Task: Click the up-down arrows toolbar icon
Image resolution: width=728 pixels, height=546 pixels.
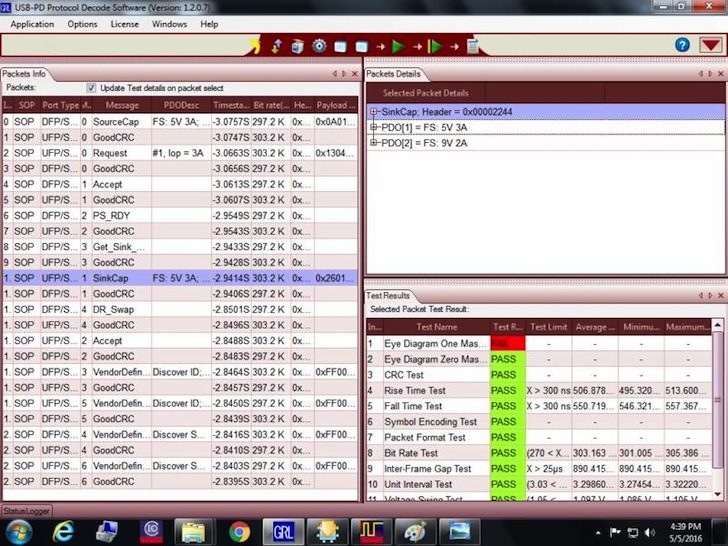Action: pyautogui.click(x=277, y=46)
